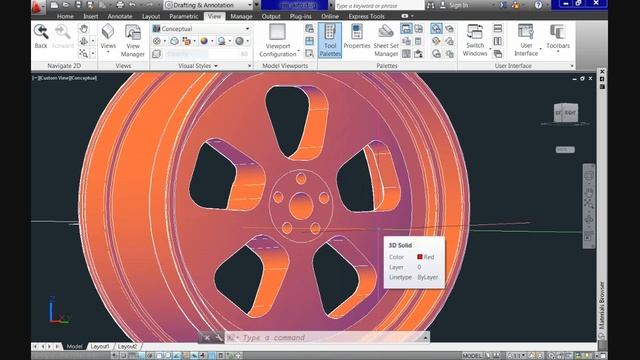The height and width of the screenshot is (360, 640).
Task: Open the Parametric ribbon tab
Action: tap(183, 16)
